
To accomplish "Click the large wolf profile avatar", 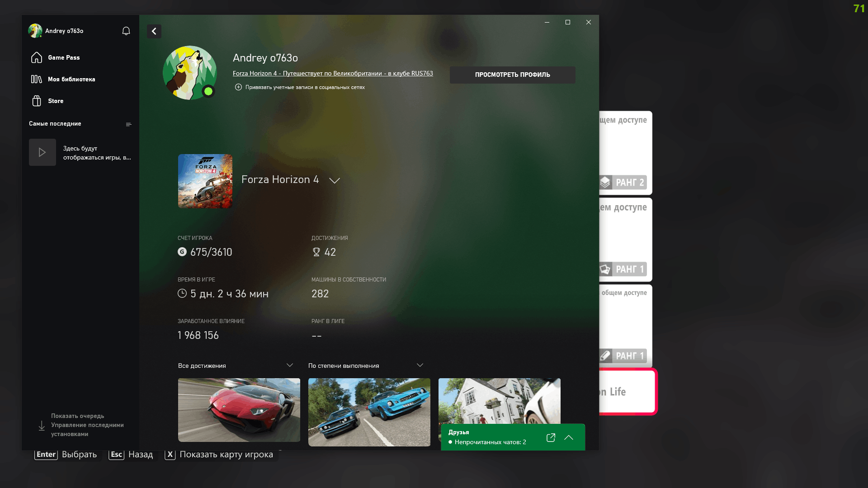I will point(190,73).
